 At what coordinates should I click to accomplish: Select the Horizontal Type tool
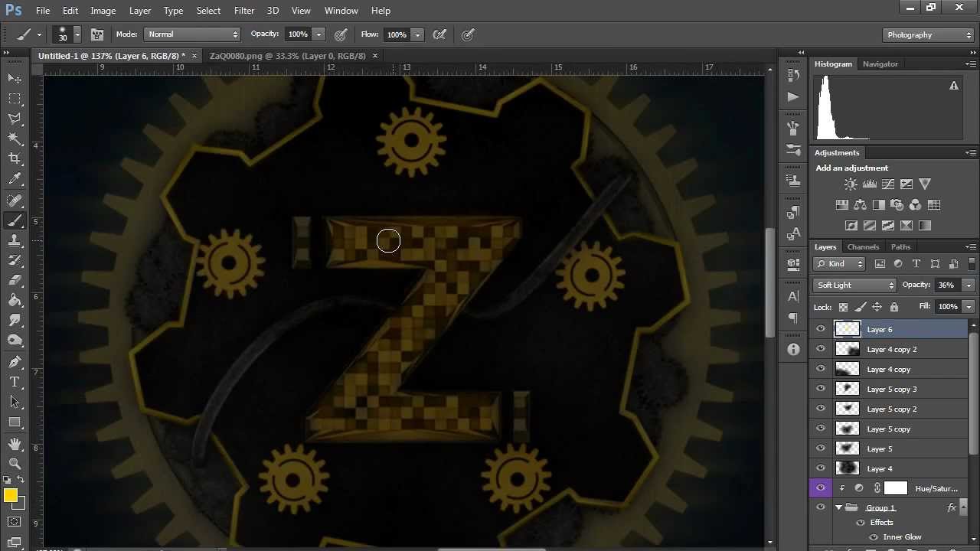[15, 381]
